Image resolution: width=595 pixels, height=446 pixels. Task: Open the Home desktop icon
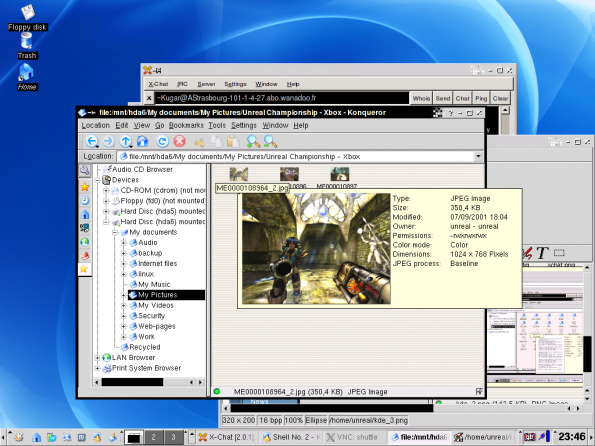27,77
